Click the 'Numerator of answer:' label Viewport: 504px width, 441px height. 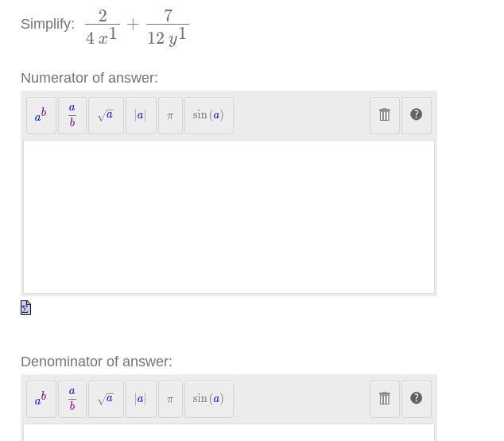point(89,78)
